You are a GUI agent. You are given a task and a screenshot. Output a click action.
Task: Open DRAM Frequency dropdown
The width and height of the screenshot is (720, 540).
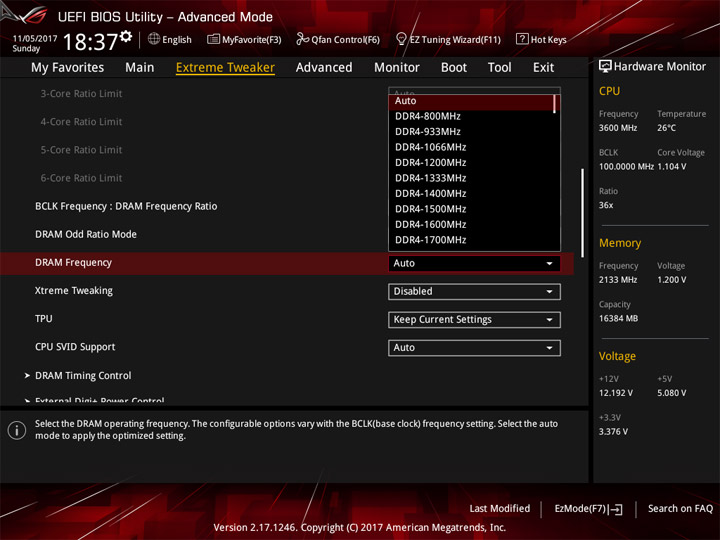474,263
